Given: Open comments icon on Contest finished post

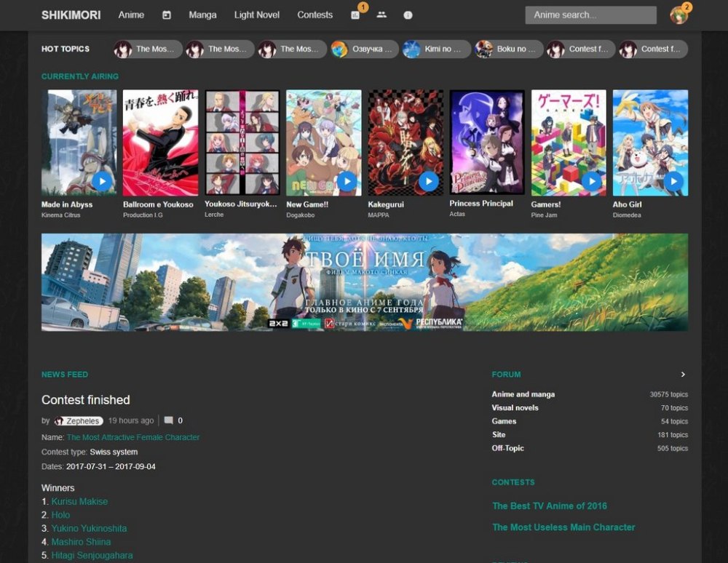Looking at the screenshot, I should point(169,420).
